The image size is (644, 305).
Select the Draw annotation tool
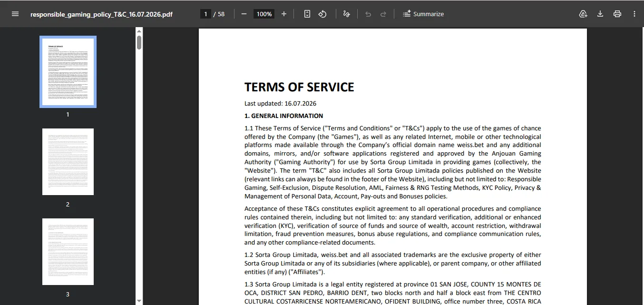coord(347,14)
